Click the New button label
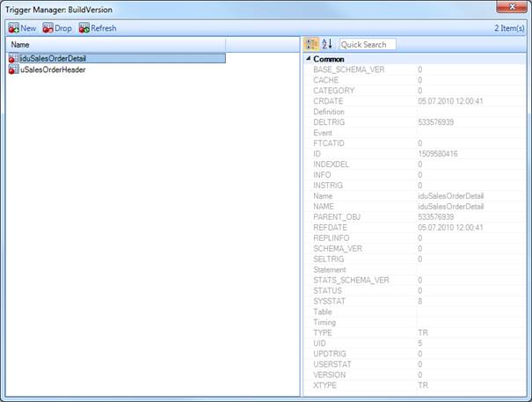 coord(28,28)
